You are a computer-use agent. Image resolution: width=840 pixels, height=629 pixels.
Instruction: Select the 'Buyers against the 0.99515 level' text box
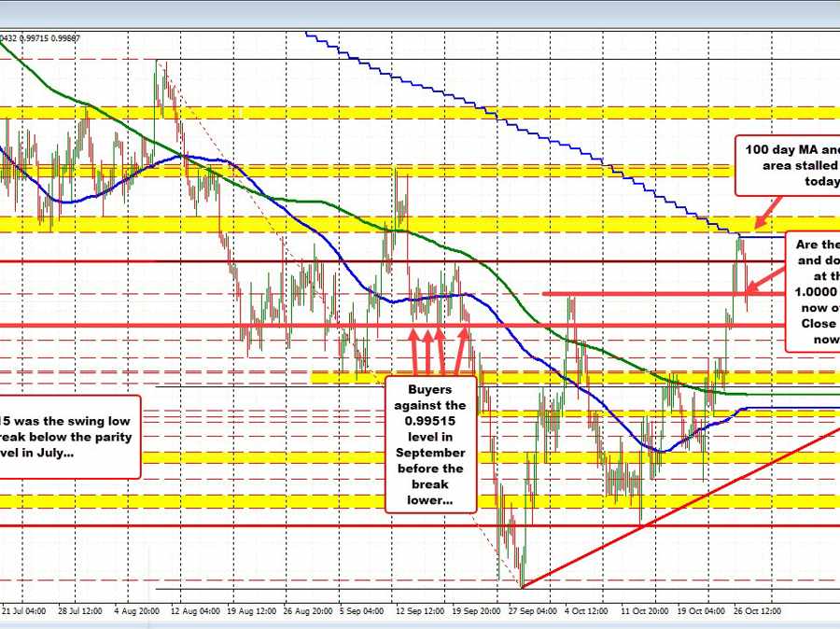coord(430,442)
